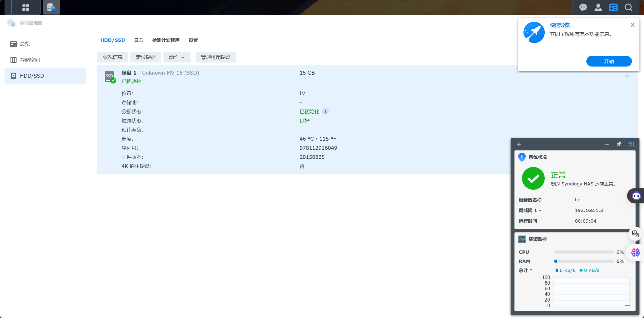Open the 检测计划程序 tab
Image resolution: width=644 pixels, height=318 pixels.
coord(166,40)
